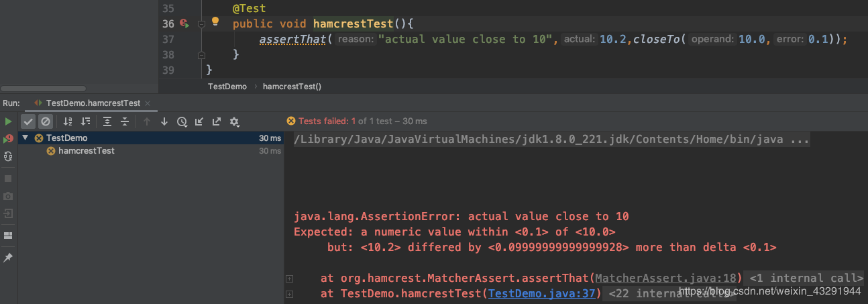Go to next failed test arrow
Screen dimensions: 868x304
pyautogui.click(x=164, y=121)
